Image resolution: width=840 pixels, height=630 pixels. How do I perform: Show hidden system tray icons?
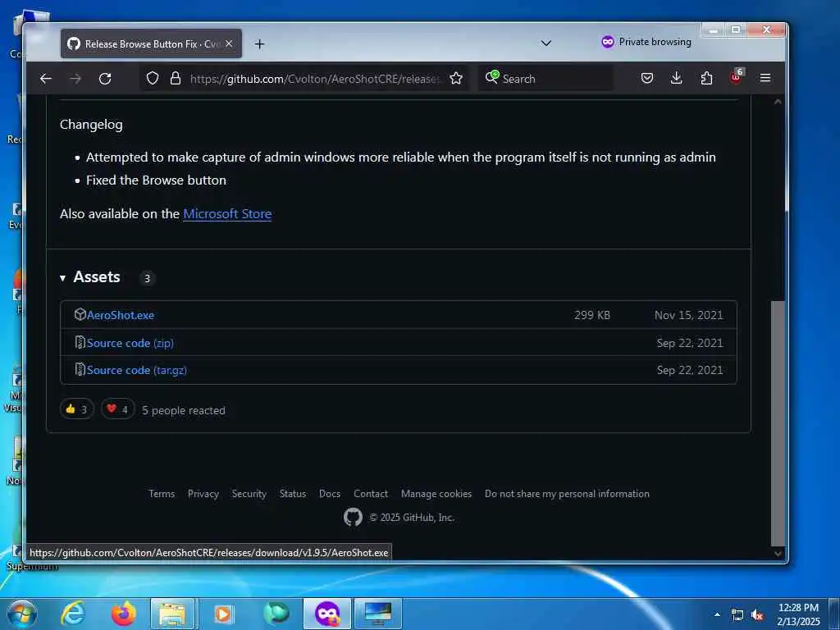point(717,614)
